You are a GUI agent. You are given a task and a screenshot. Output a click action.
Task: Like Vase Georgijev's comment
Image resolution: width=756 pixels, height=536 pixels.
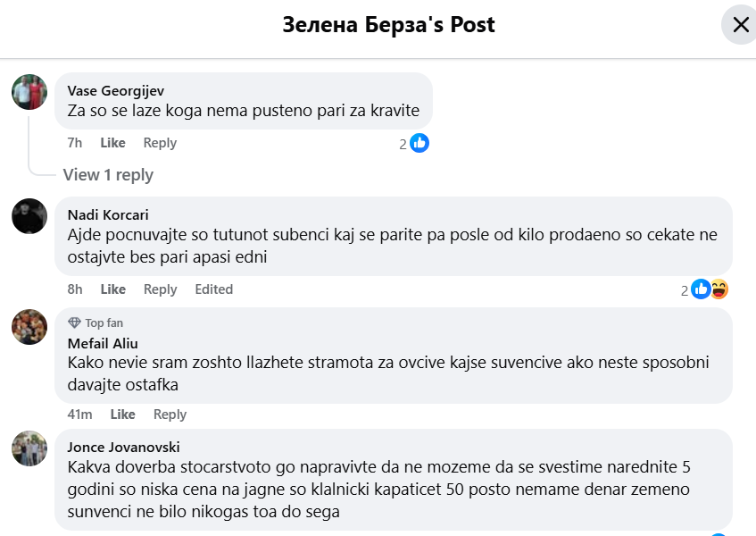(x=112, y=143)
